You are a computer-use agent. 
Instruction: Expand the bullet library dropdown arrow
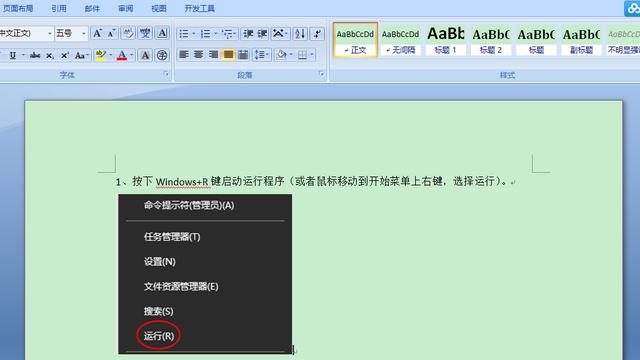coord(193,34)
